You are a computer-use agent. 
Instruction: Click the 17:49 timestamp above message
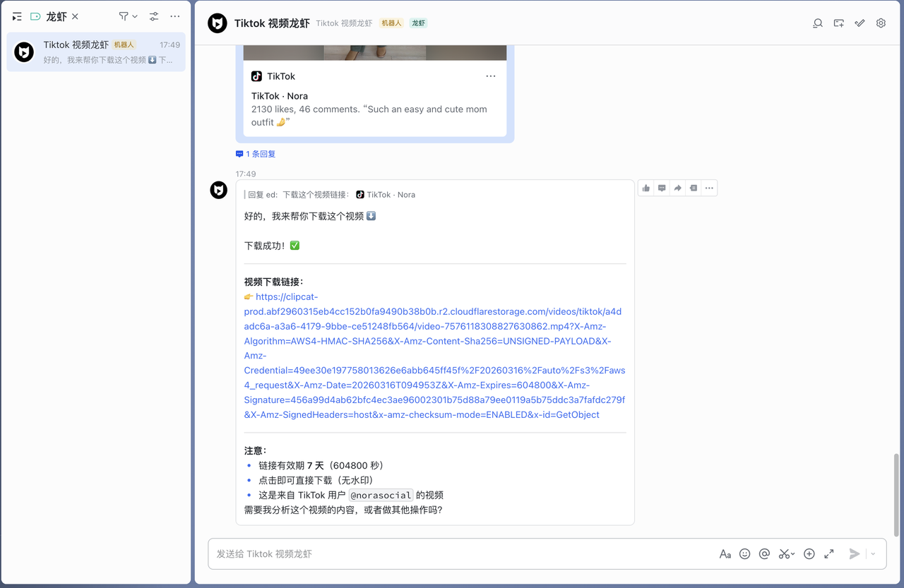click(x=246, y=174)
